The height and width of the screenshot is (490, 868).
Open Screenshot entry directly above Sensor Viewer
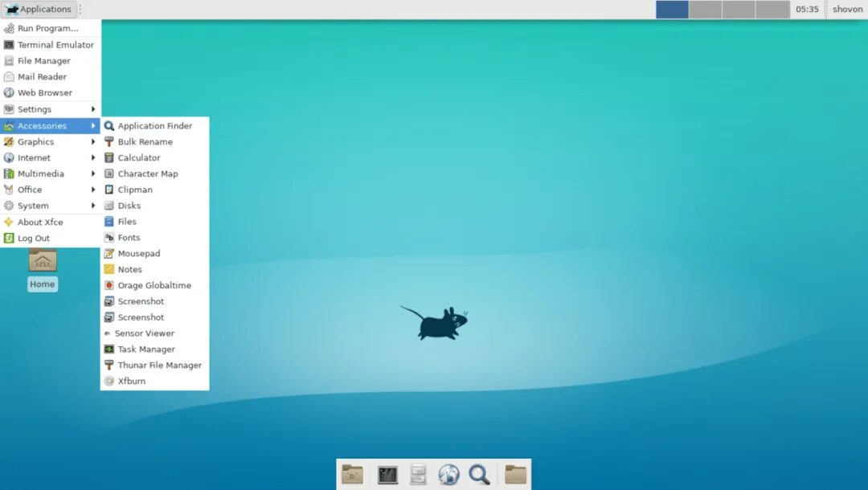tap(154, 317)
